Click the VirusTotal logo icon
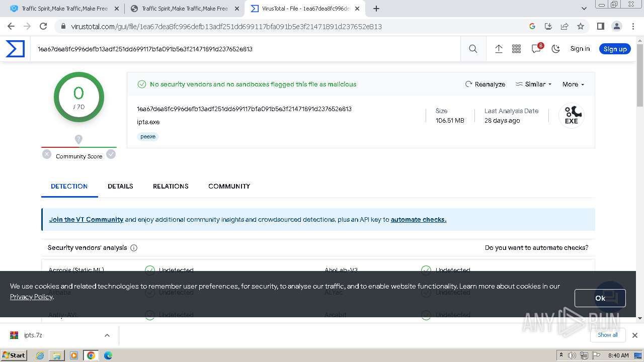 (15, 49)
